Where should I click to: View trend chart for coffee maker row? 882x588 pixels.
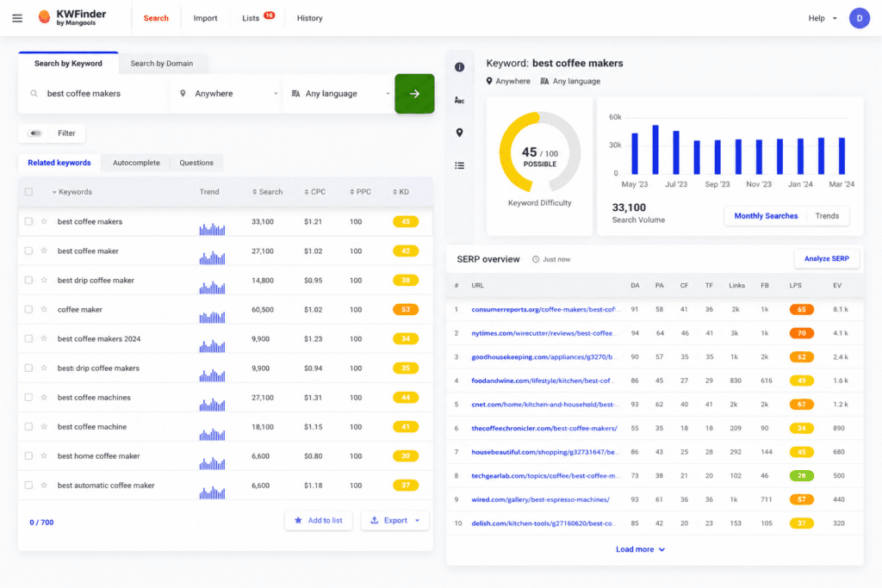(212, 317)
